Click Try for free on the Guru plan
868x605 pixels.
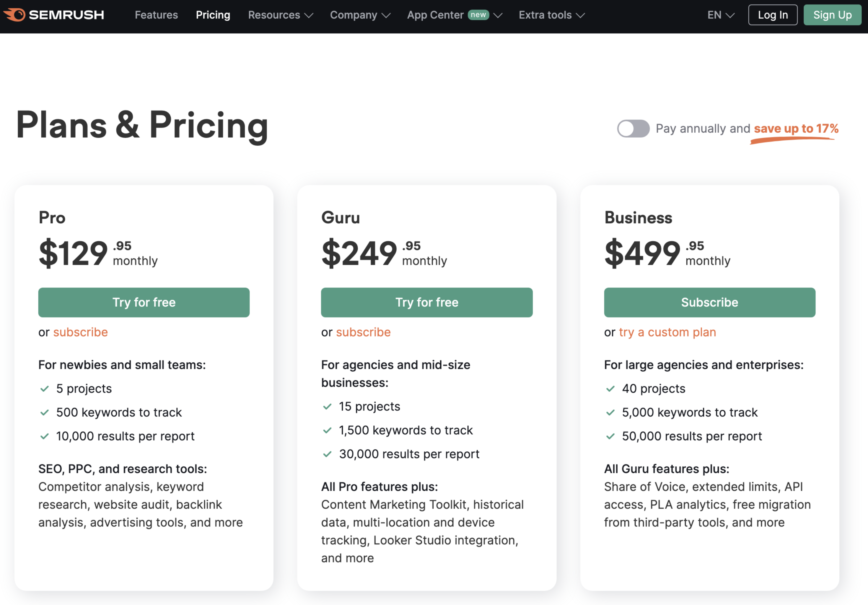tap(427, 302)
